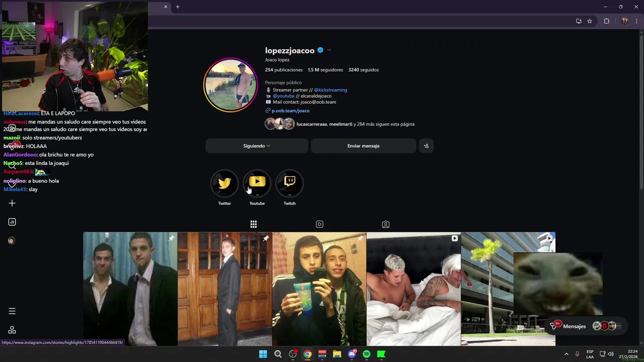Click chat username Mikela45
This screenshot has width=644, height=362.
(x=15, y=190)
